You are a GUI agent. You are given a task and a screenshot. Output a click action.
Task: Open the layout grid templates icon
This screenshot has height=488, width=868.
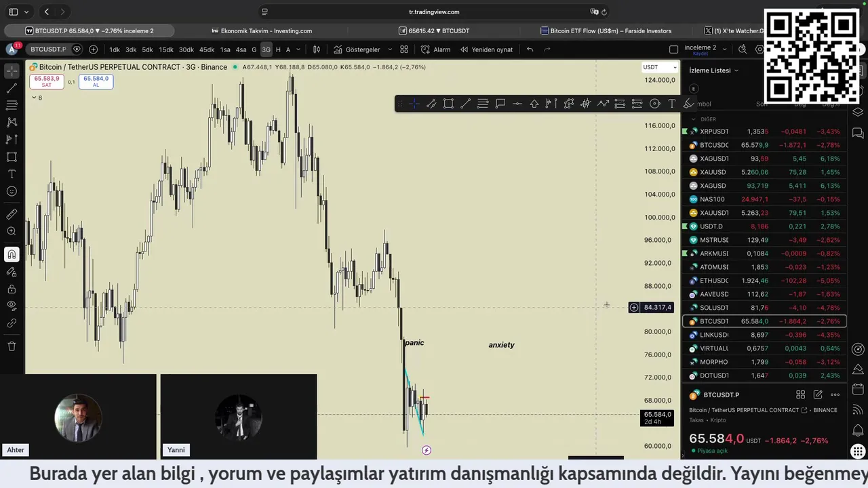pos(404,49)
